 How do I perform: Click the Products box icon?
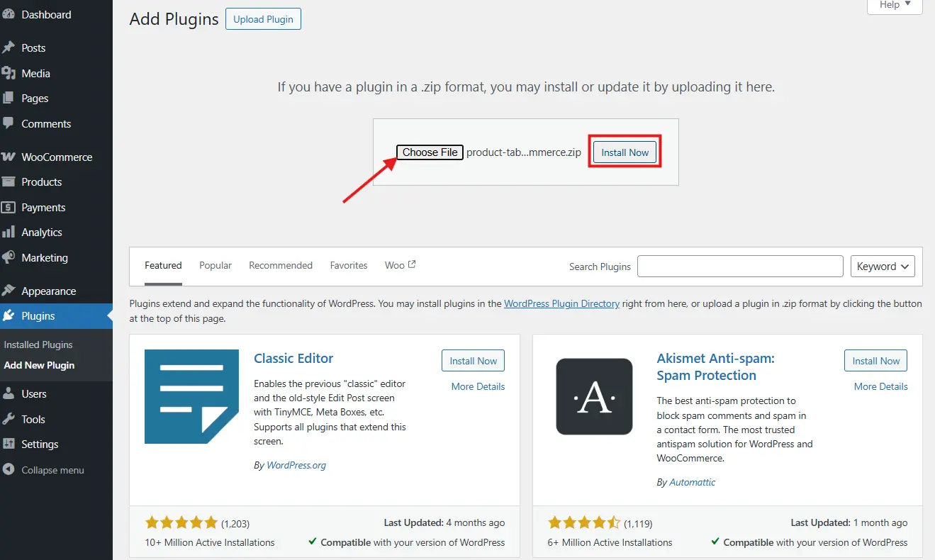pos(9,181)
